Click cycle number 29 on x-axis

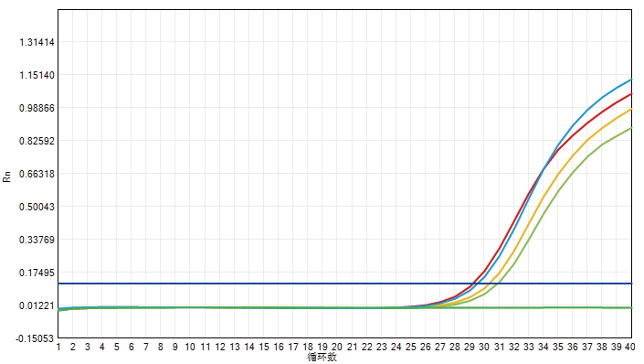click(470, 347)
